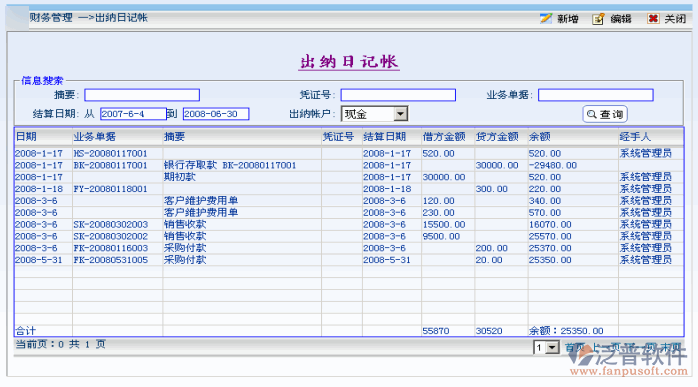This screenshot has height=387, width=698.
Task: Open the 出纳帐户 dropdown arrow
Action: [400, 114]
